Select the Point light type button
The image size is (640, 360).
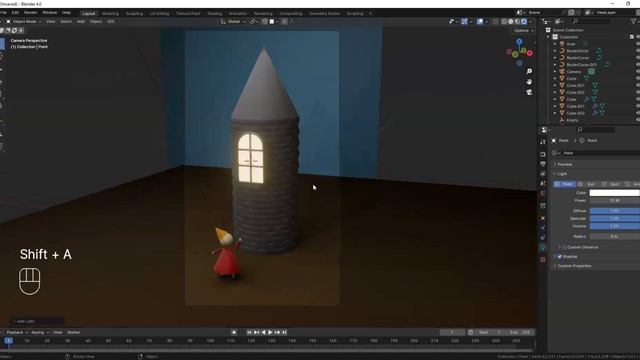click(x=564, y=184)
